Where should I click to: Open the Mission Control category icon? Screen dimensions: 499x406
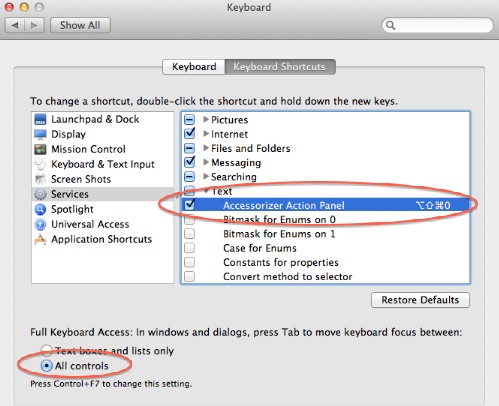coord(40,149)
